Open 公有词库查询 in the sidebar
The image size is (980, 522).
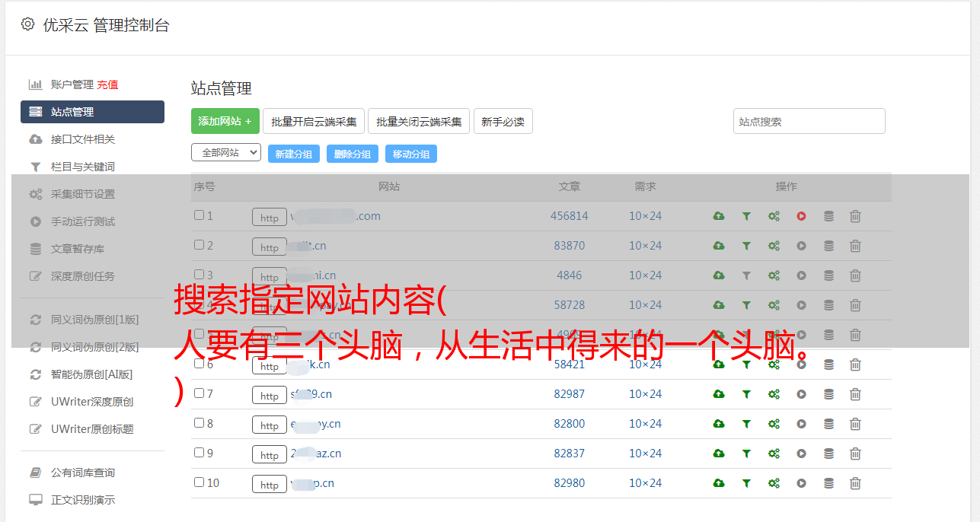pos(83,473)
